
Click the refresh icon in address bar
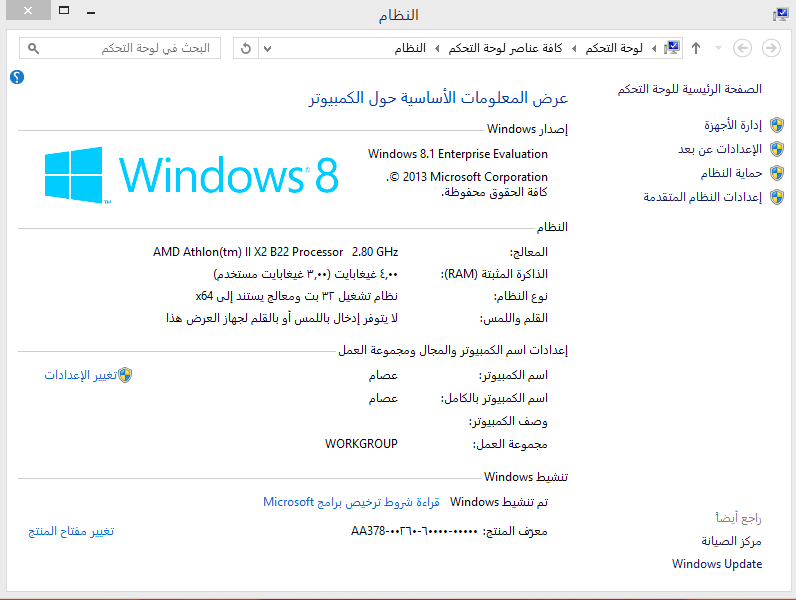tap(246, 48)
